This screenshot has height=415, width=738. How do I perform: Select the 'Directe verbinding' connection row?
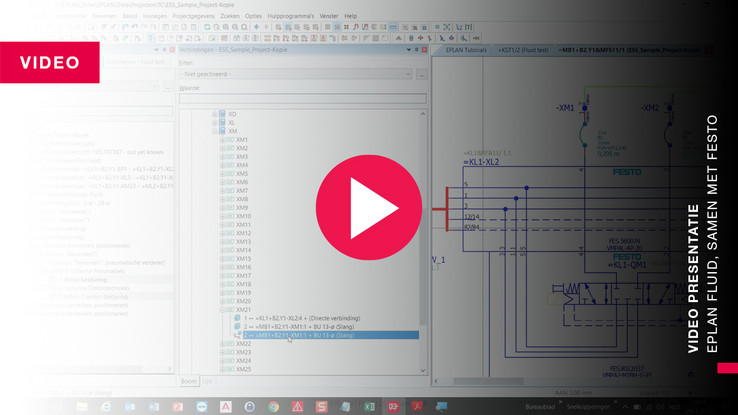pyautogui.click(x=302, y=318)
